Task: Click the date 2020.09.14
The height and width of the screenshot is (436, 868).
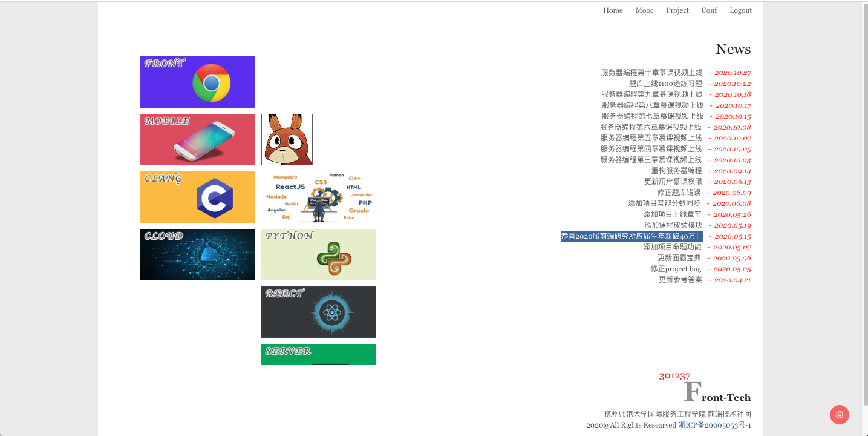Action: tap(733, 171)
